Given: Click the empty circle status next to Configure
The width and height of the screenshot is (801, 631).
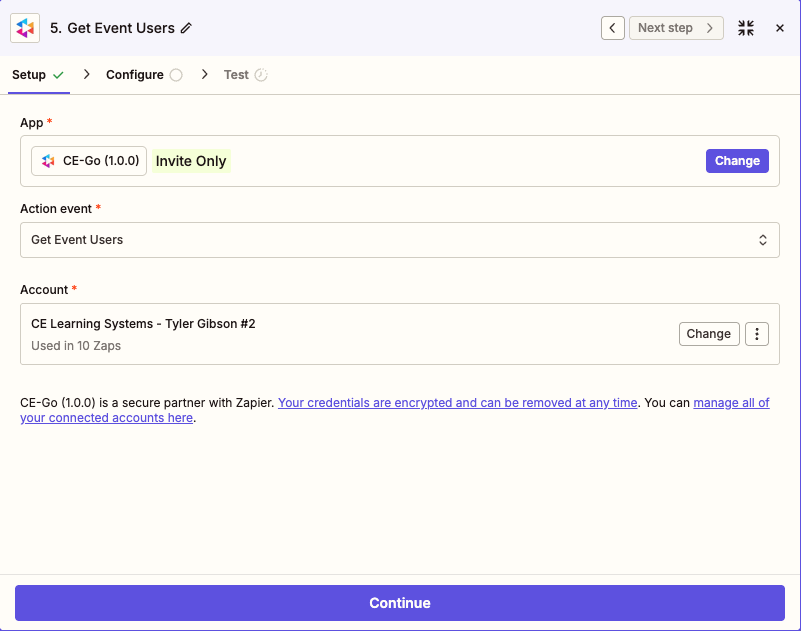Looking at the screenshot, I should pyautogui.click(x=176, y=75).
